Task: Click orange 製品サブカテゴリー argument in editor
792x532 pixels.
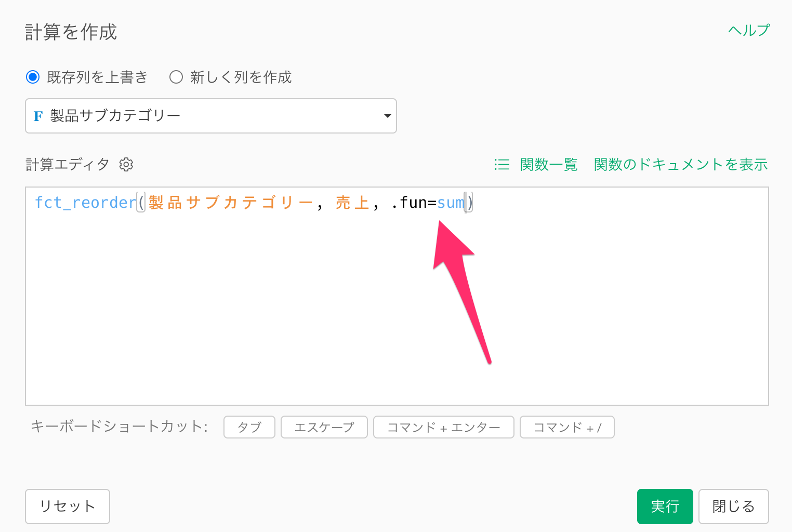Action: coord(230,203)
